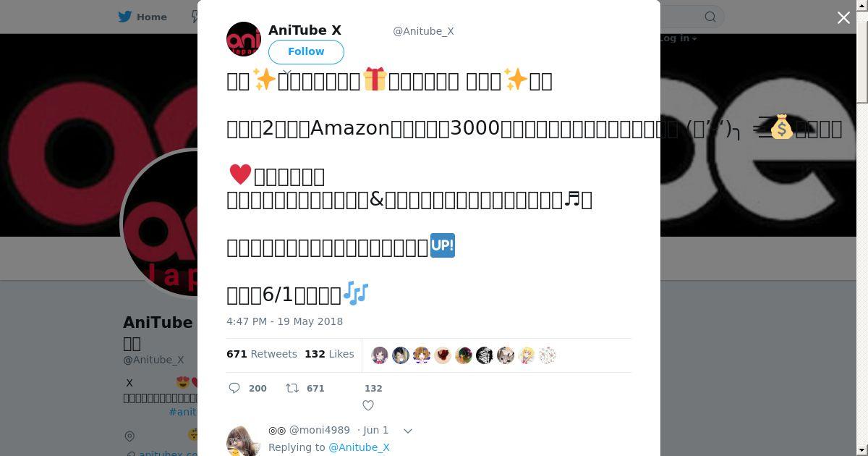The height and width of the screenshot is (456, 868).
Task: Click the AniTube X display name in tweet
Action: coord(305,30)
